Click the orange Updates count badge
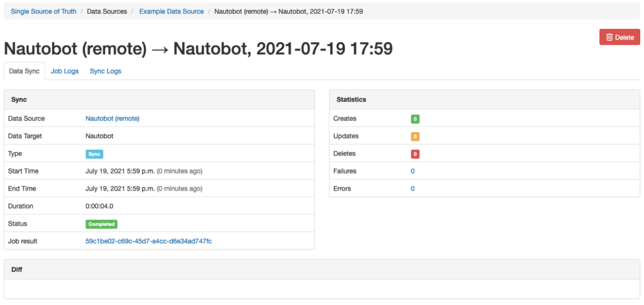 (415, 136)
